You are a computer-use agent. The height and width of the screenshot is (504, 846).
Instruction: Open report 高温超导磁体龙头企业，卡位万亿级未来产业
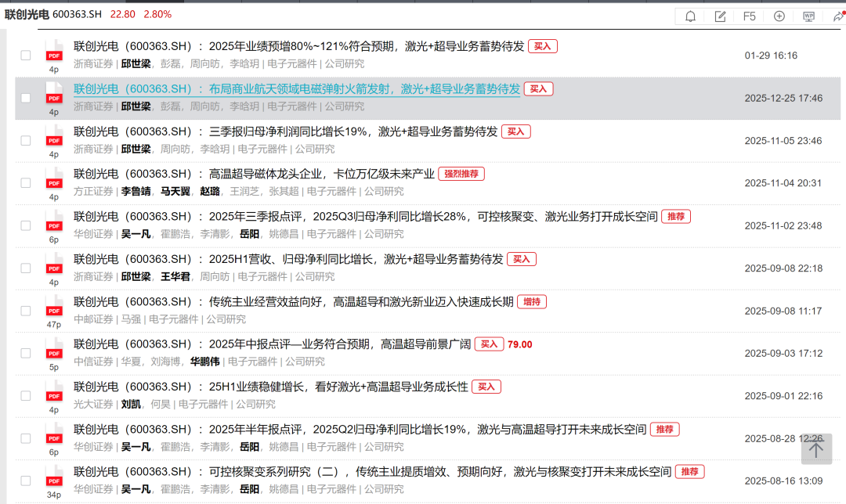tap(254, 174)
